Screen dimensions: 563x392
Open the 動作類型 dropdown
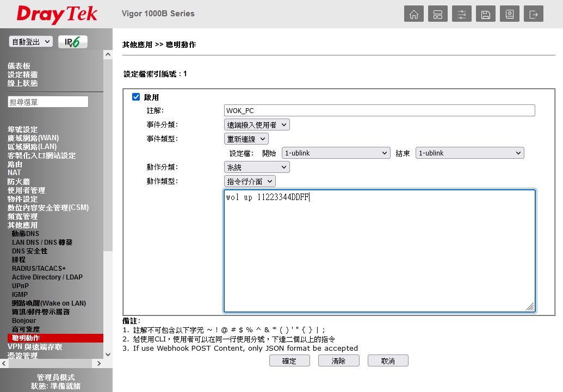(x=250, y=182)
